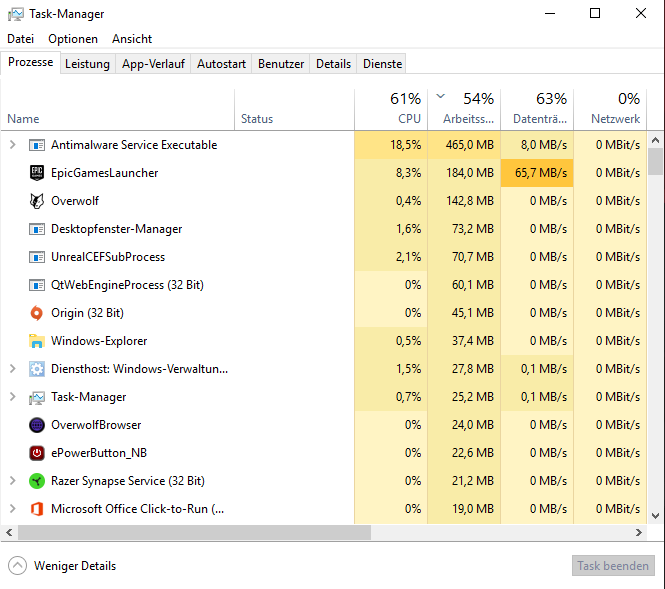Click the Antimalware Service Executable process icon
Screen dimensions: 665x589
(37, 145)
